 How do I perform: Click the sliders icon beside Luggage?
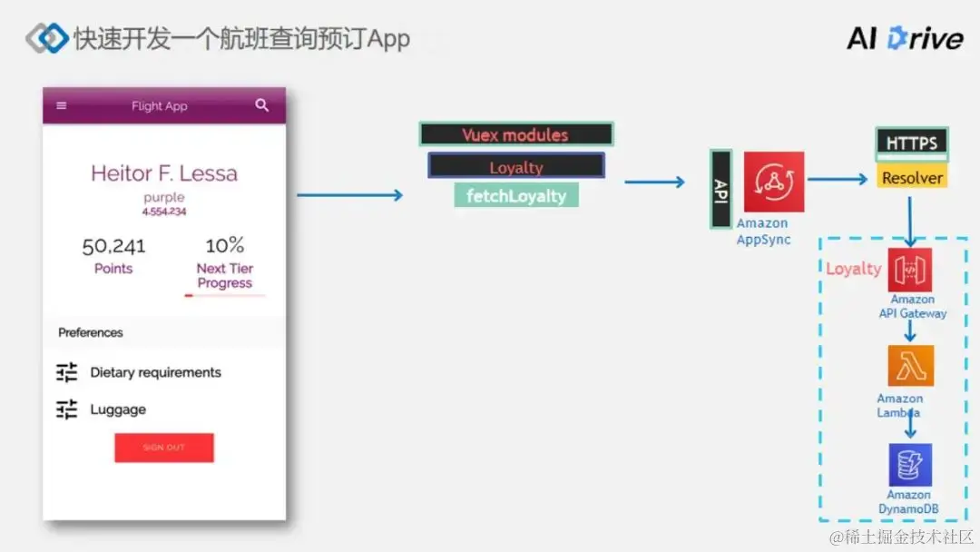tap(67, 409)
